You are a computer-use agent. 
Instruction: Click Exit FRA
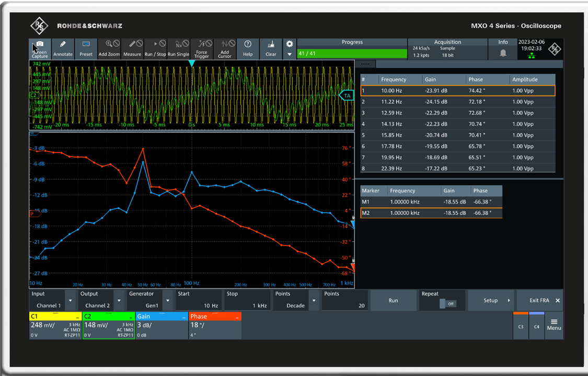pos(540,300)
